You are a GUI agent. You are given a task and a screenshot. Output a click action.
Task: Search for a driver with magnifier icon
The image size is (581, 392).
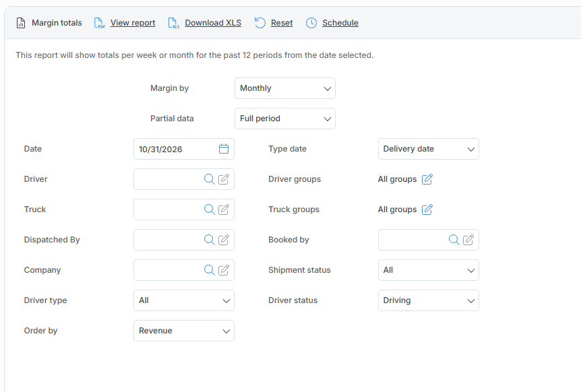[x=210, y=179]
